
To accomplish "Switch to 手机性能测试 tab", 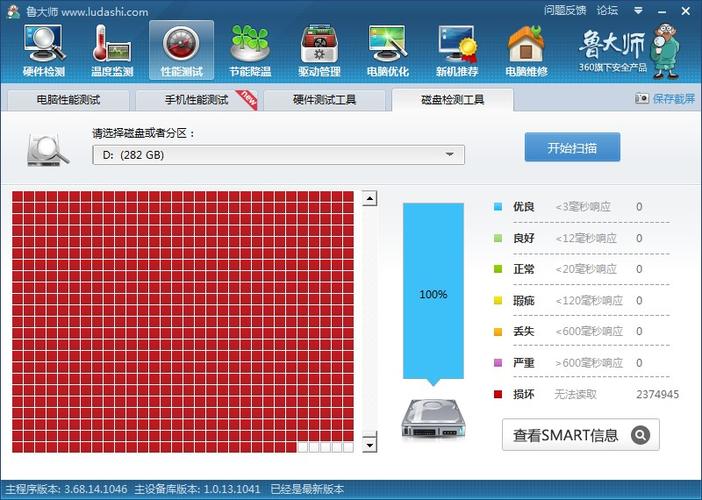I will click(x=197, y=100).
